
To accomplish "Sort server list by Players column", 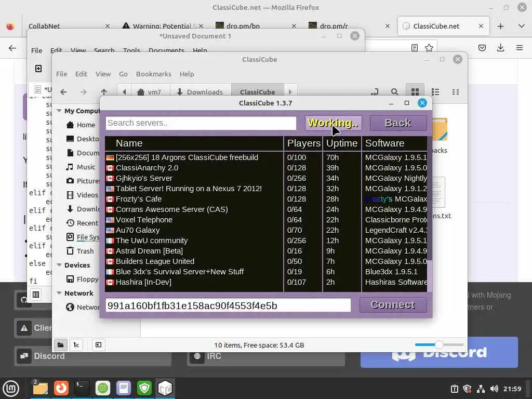I will 303,143.
